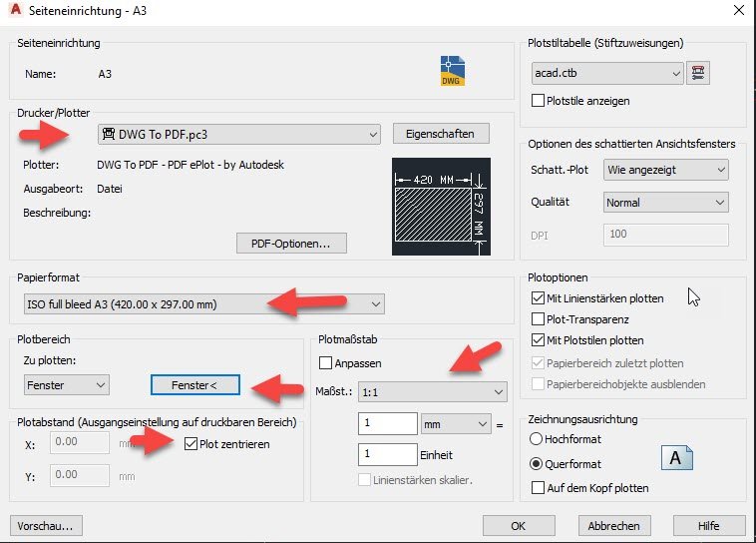756x543 pixels.
Task: Click the 'DWG To PDF - PDF ePlot - by Autodesk' text
Action: [x=190, y=165]
